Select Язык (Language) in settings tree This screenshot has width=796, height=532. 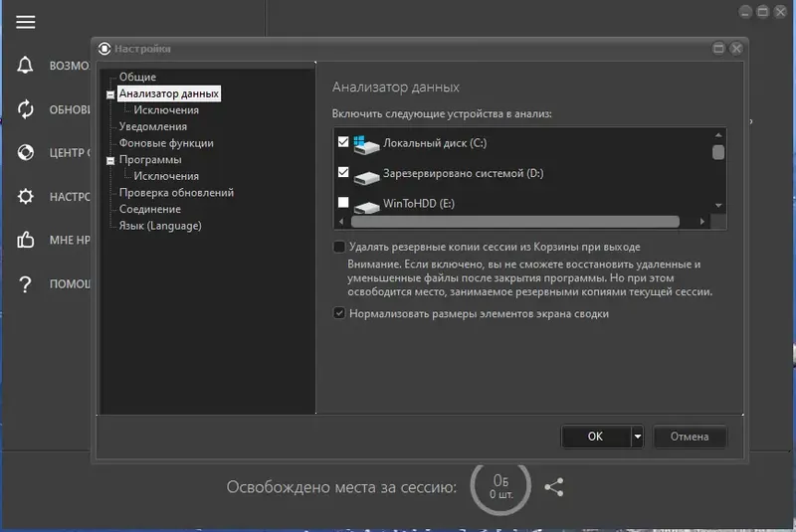click(160, 226)
